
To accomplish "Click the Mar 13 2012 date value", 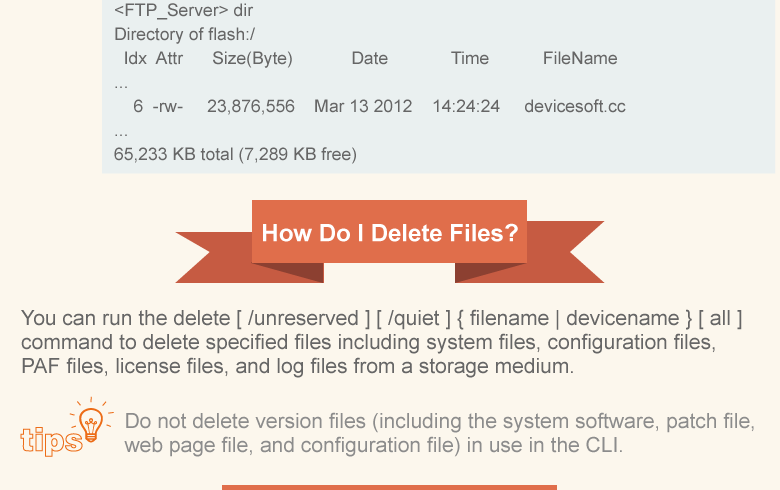I will pos(363,106).
